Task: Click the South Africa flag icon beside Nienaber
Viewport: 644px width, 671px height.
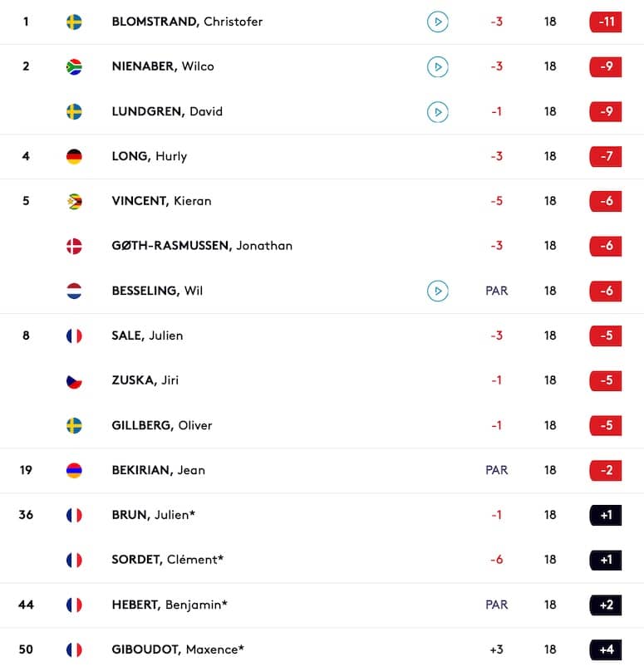Action: [x=74, y=66]
